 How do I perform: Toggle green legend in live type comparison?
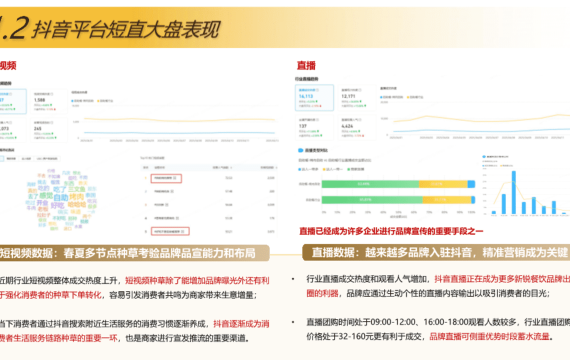coord(356,169)
